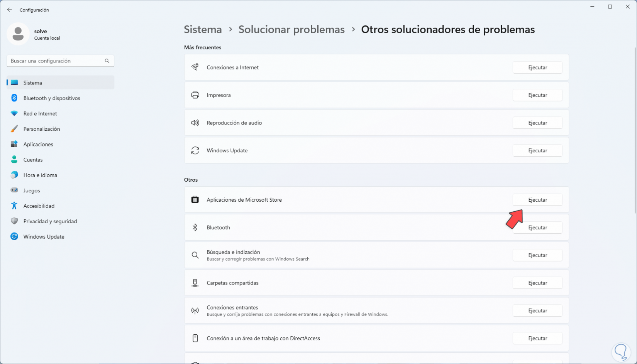Click the Accesibilidad sidebar icon
Image resolution: width=637 pixels, height=364 pixels.
click(x=14, y=206)
